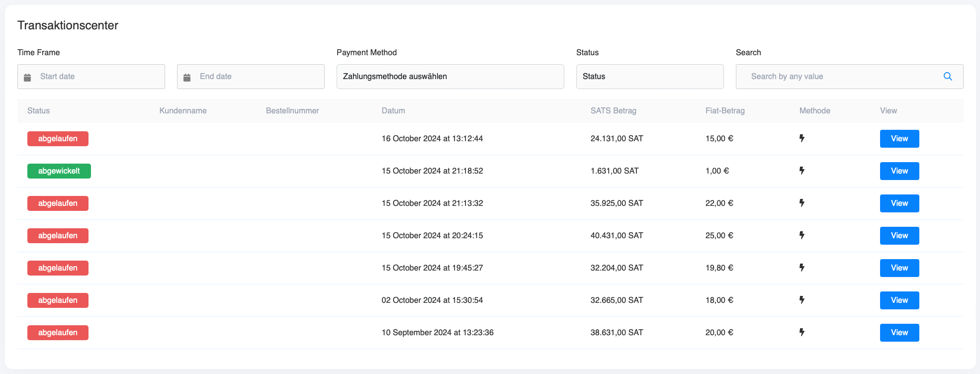View the 1,00 € abgewickelt transaction

(899, 171)
